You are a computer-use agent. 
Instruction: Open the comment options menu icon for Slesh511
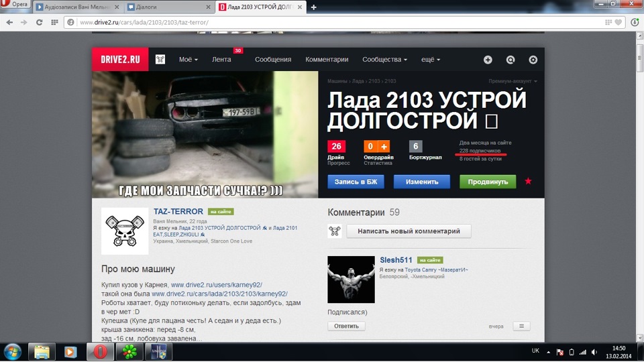pyautogui.click(x=522, y=326)
